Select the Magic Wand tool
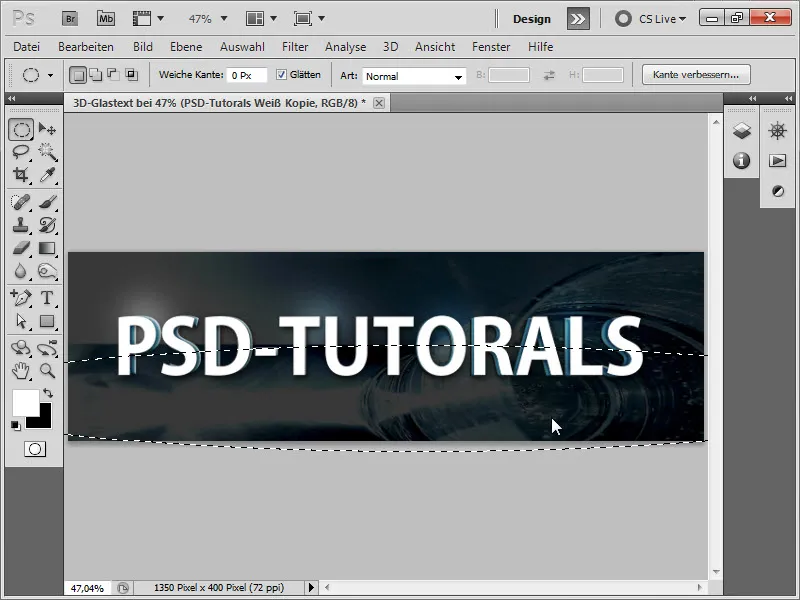Viewport: 800px width, 600px height. [x=47, y=152]
